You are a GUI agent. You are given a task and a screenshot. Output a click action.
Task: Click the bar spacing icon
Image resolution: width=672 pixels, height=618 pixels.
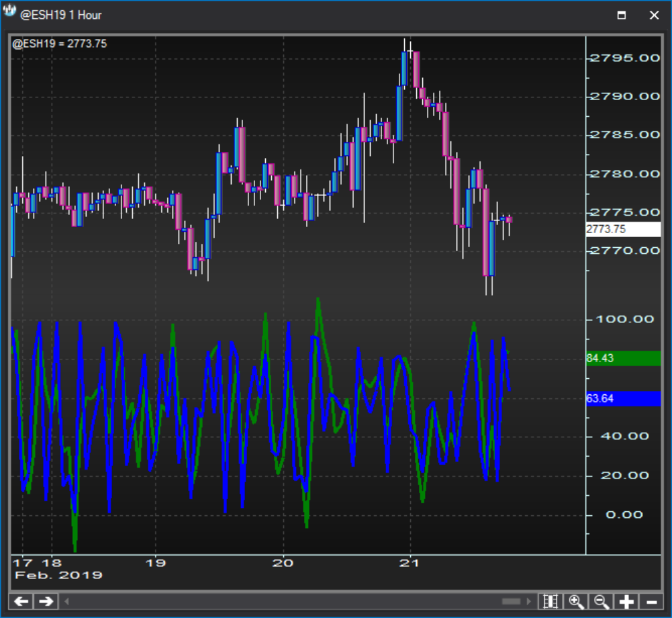click(x=550, y=601)
